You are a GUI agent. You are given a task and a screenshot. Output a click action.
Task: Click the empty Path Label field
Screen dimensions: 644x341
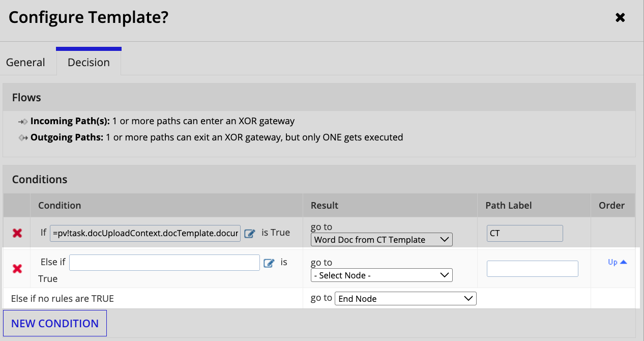(x=533, y=269)
